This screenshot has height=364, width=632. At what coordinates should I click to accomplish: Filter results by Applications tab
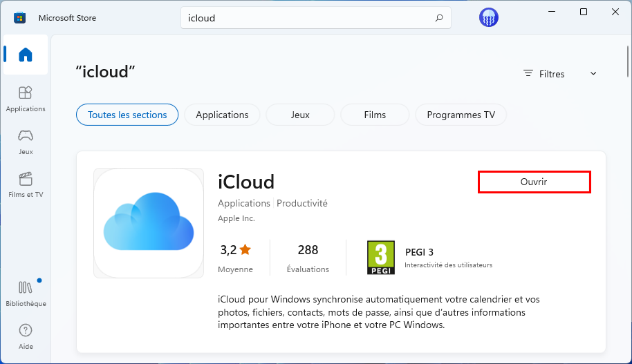222,115
